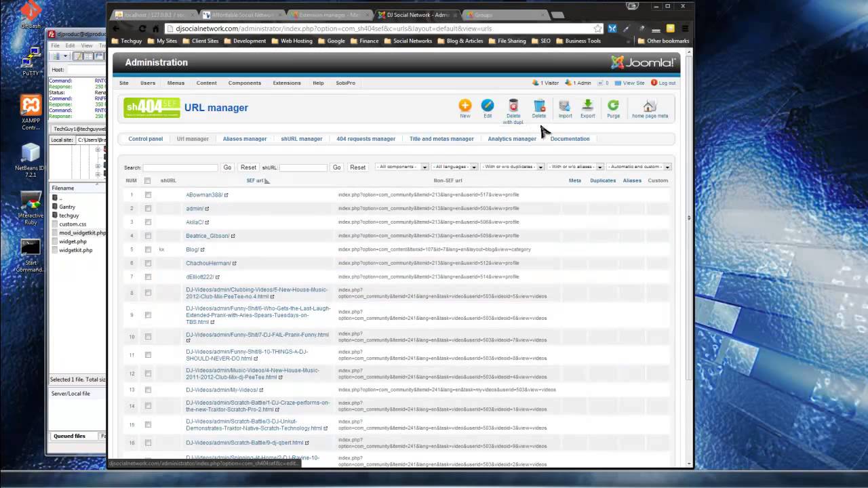Switch to Aliases manager tab
Viewport: 868px width, 488px height.
tap(245, 139)
